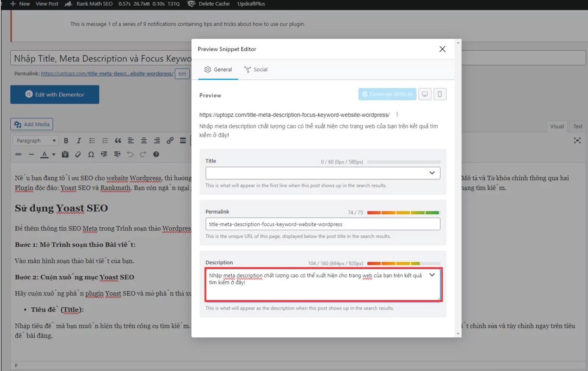Open the text color picker arrow
The image size is (588, 371).
[x=54, y=154]
